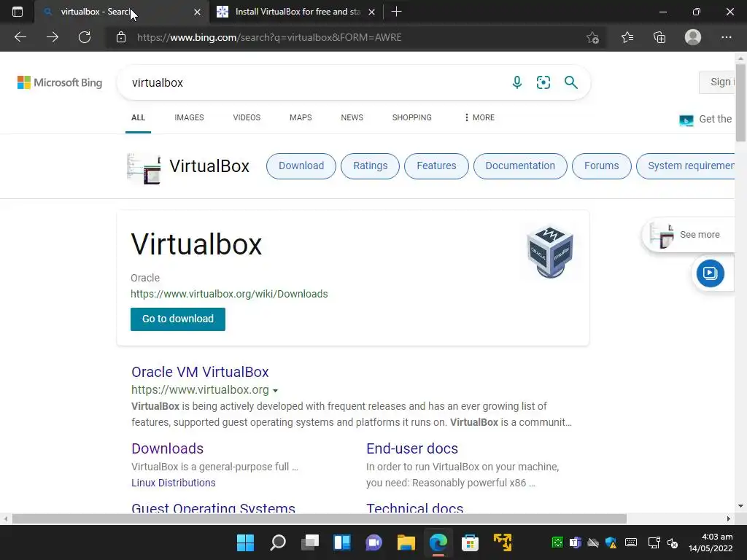This screenshot has height=560, width=747.
Task: Click the Sign in button
Action: coord(718,82)
